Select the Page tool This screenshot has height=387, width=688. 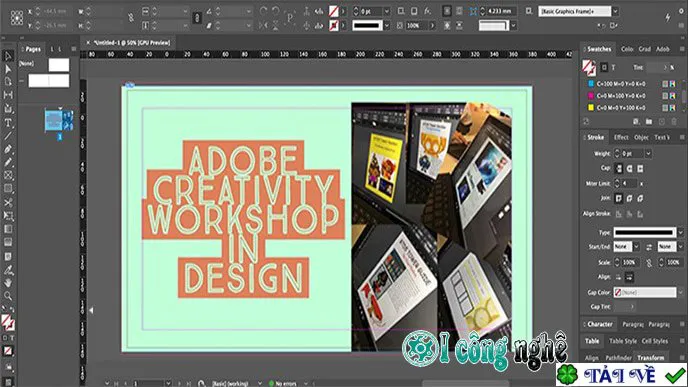pyautogui.click(x=8, y=82)
